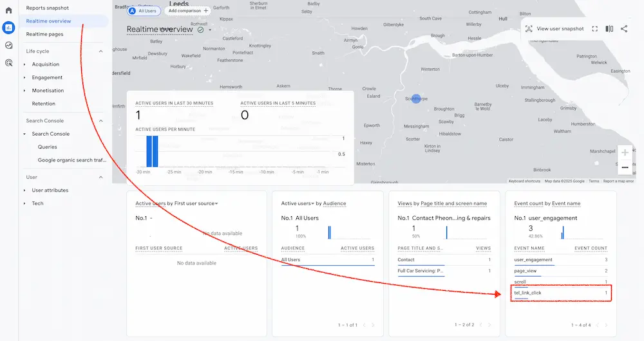Open the Advertising target icon
This screenshot has height=341, width=644.
pyautogui.click(x=8, y=63)
